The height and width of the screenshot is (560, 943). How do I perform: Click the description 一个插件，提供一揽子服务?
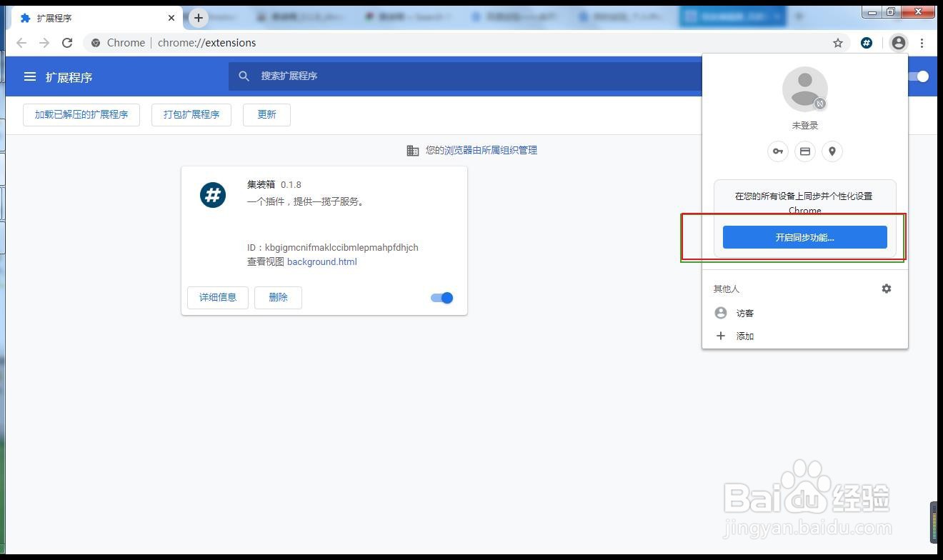[307, 202]
